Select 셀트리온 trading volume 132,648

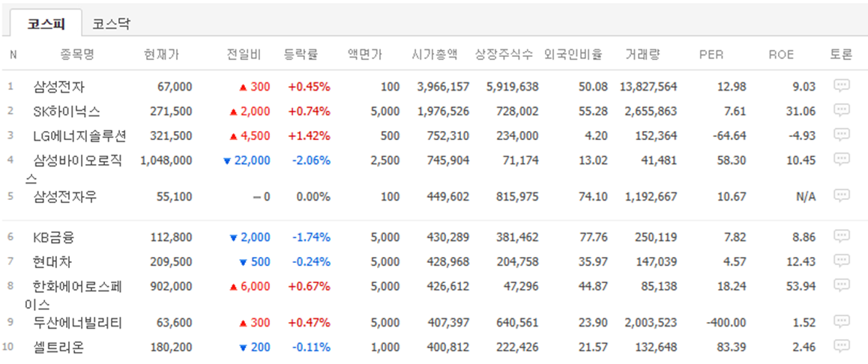657,348
